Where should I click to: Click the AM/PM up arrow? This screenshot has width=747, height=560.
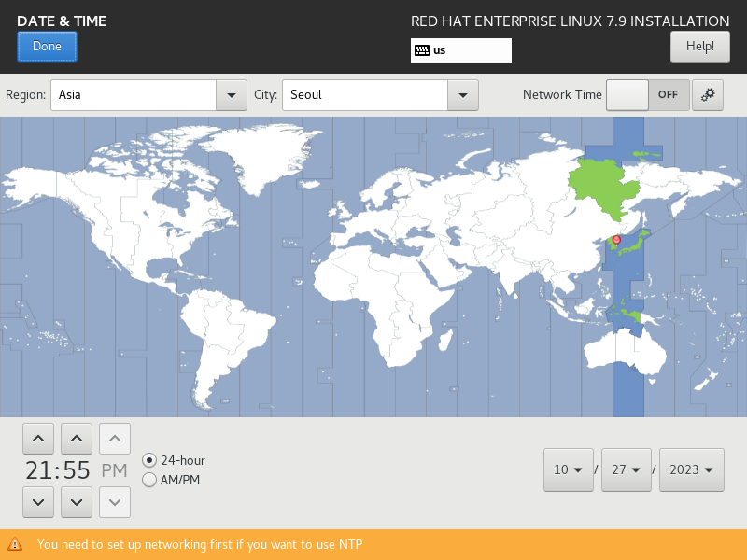(x=115, y=439)
